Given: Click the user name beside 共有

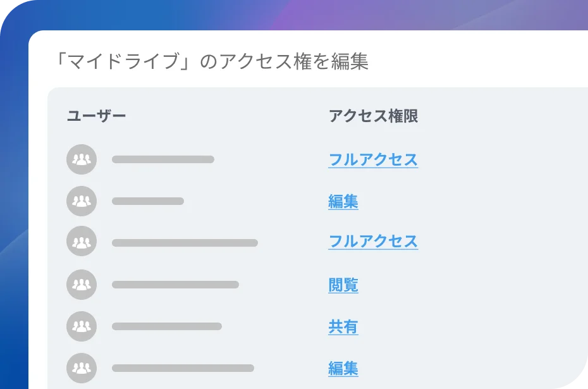Looking at the screenshot, I should pos(167,326).
